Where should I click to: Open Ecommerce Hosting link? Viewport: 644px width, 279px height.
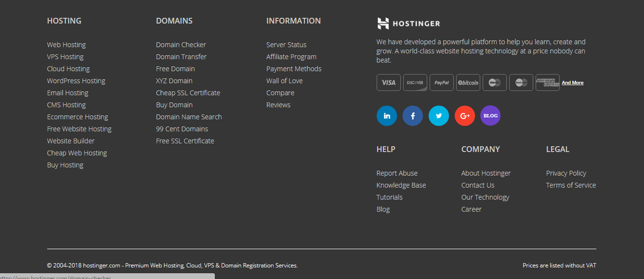78,117
